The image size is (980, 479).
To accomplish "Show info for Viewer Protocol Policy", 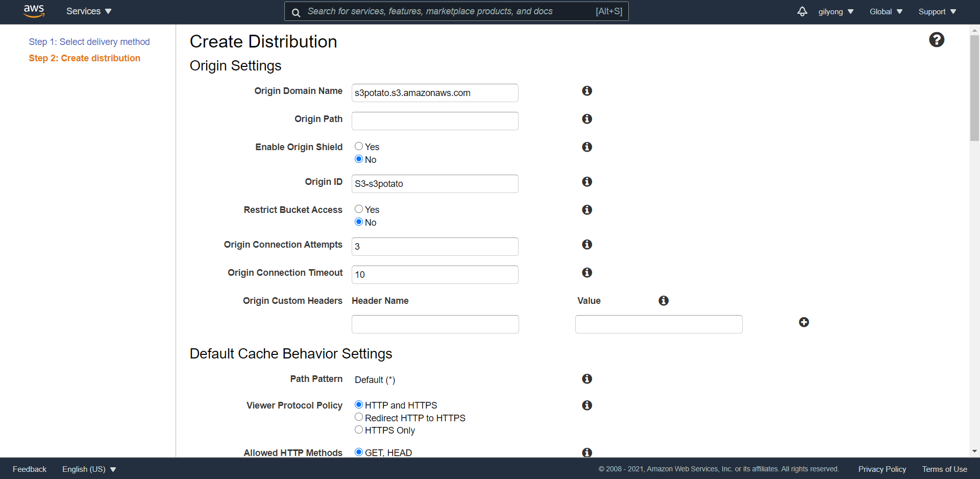I will [x=587, y=405].
